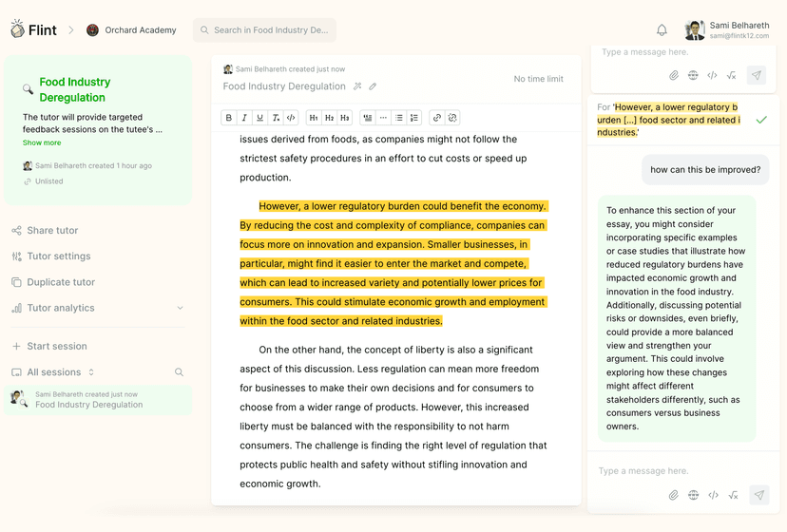Insert a blockquote from the toolbar
787x532 pixels.
tap(368, 118)
